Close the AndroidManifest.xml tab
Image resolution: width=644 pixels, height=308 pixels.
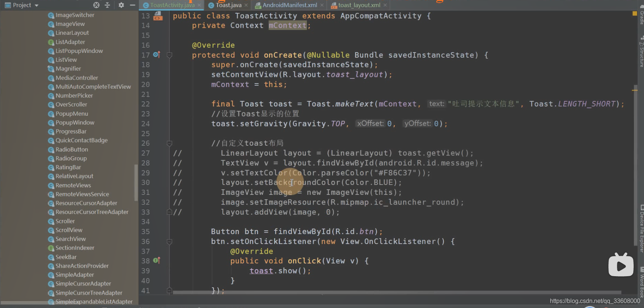[x=322, y=5]
